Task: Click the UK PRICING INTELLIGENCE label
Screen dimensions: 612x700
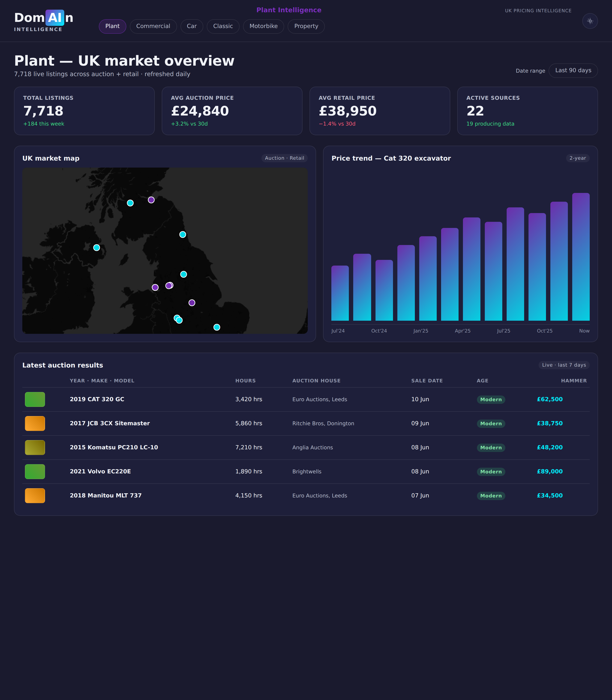Action: (538, 10)
